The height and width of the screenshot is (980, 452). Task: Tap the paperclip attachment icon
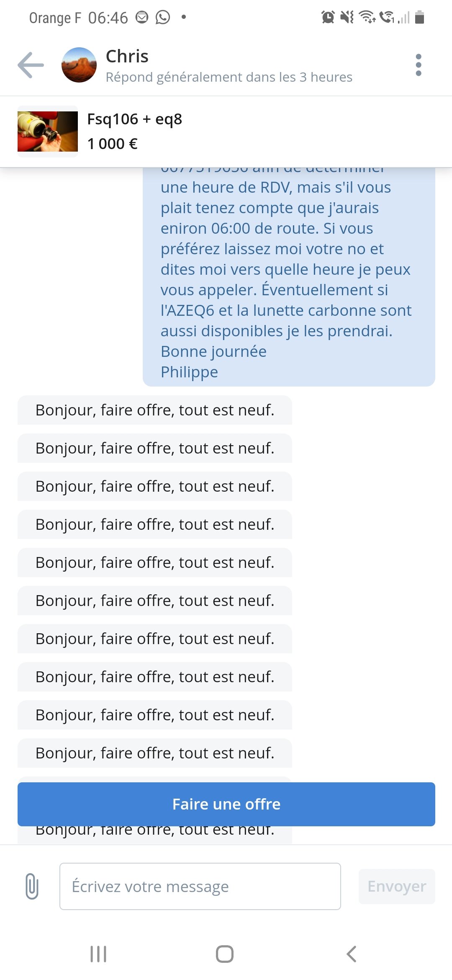click(32, 886)
